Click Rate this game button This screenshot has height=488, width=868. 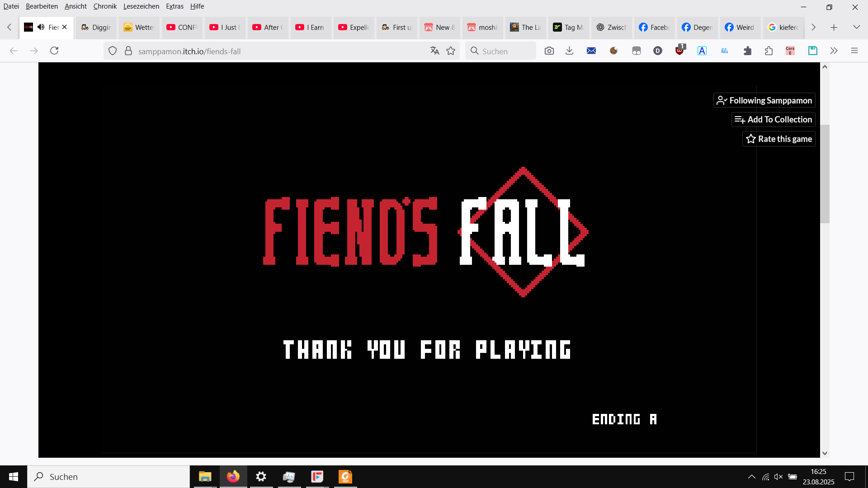coord(778,139)
